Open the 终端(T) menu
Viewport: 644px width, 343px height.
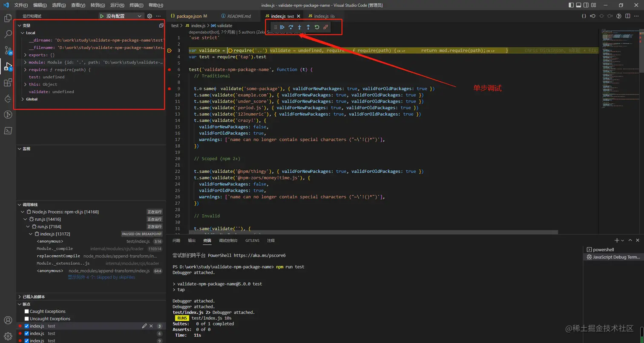coord(136,5)
